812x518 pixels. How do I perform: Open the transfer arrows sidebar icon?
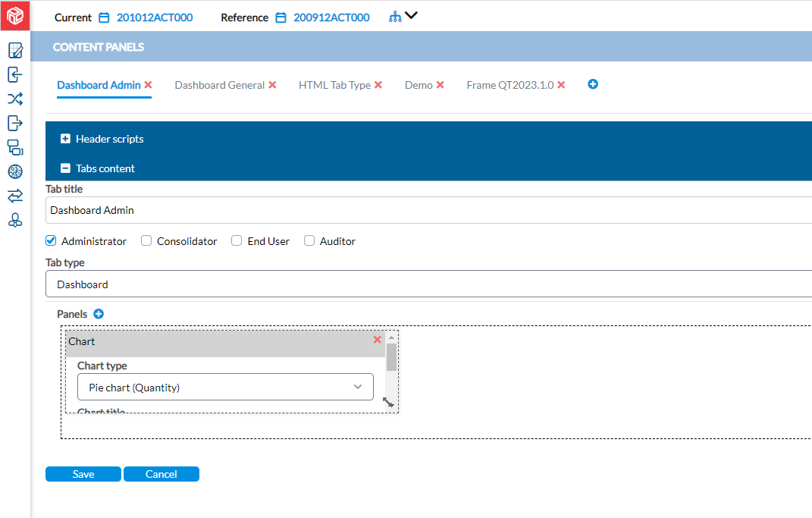(x=15, y=195)
